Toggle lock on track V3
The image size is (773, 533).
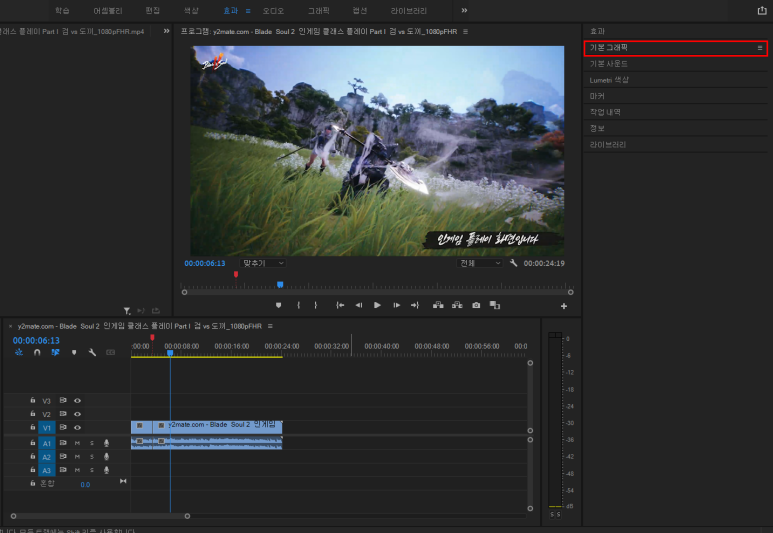33,400
